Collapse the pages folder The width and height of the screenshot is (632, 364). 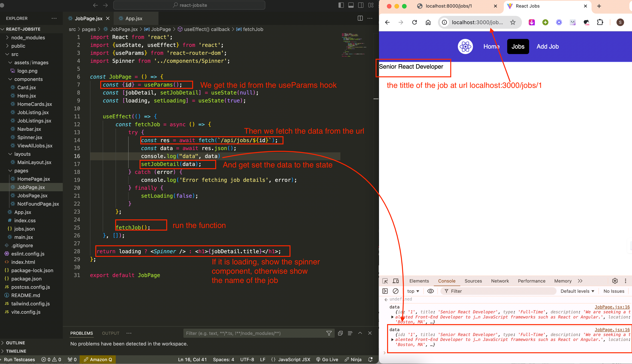(x=21, y=170)
